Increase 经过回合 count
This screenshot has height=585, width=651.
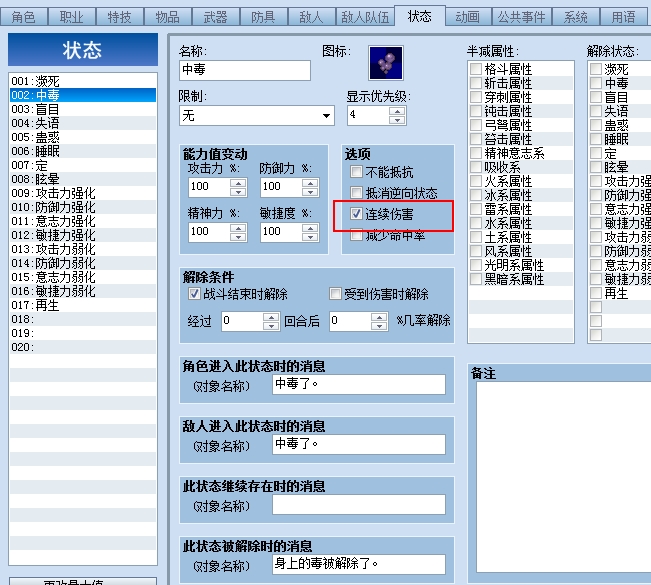(x=271, y=317)
